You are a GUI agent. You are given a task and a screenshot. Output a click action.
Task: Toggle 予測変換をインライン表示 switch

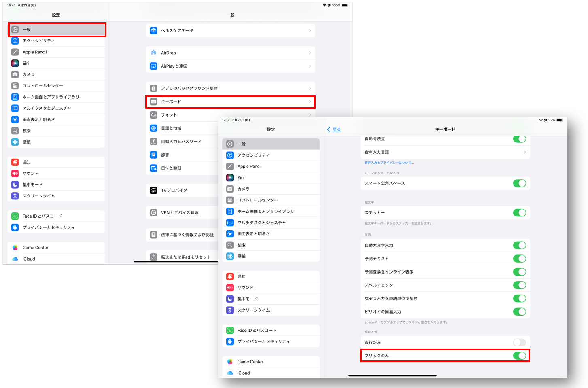click(x=520, y=272)
